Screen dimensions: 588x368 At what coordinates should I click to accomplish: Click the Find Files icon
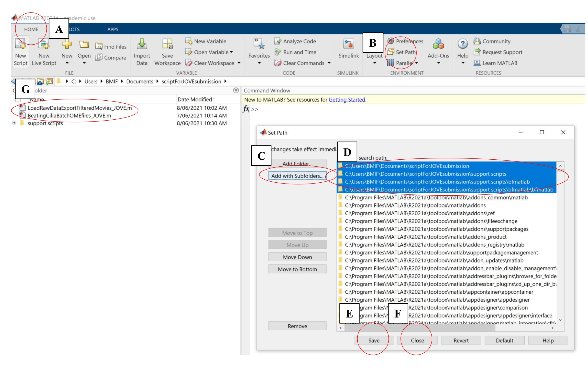[98, 46]
